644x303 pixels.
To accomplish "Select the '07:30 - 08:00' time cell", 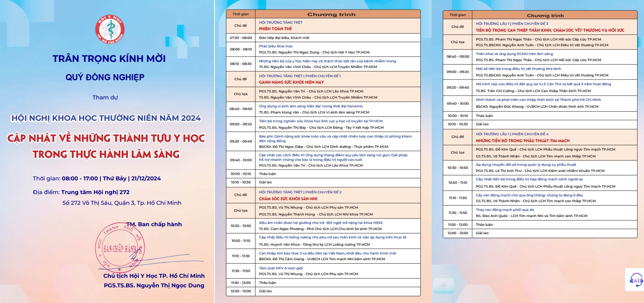I will point(240,38).
